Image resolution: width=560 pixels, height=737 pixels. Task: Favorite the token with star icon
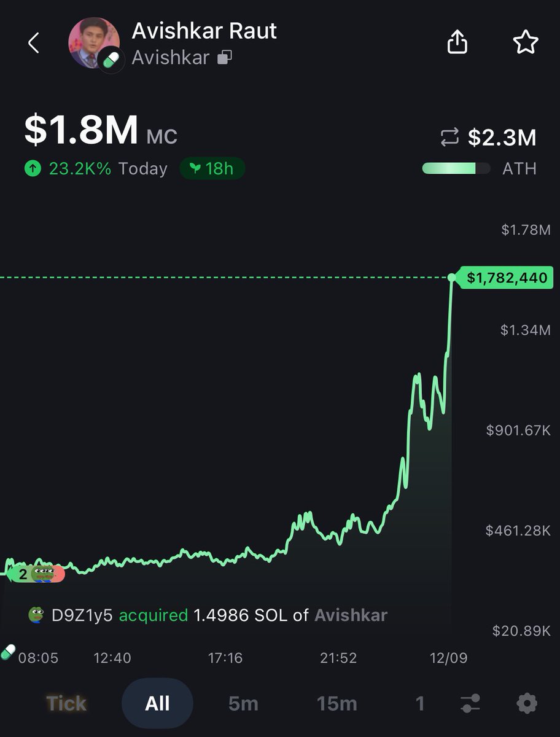[x=526, y=42]
